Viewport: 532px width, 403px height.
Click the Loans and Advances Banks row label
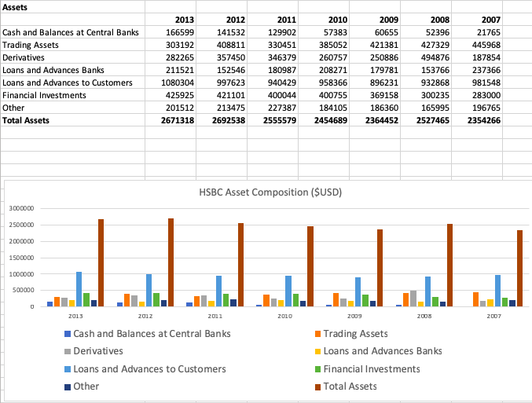[x=72, y=70]
